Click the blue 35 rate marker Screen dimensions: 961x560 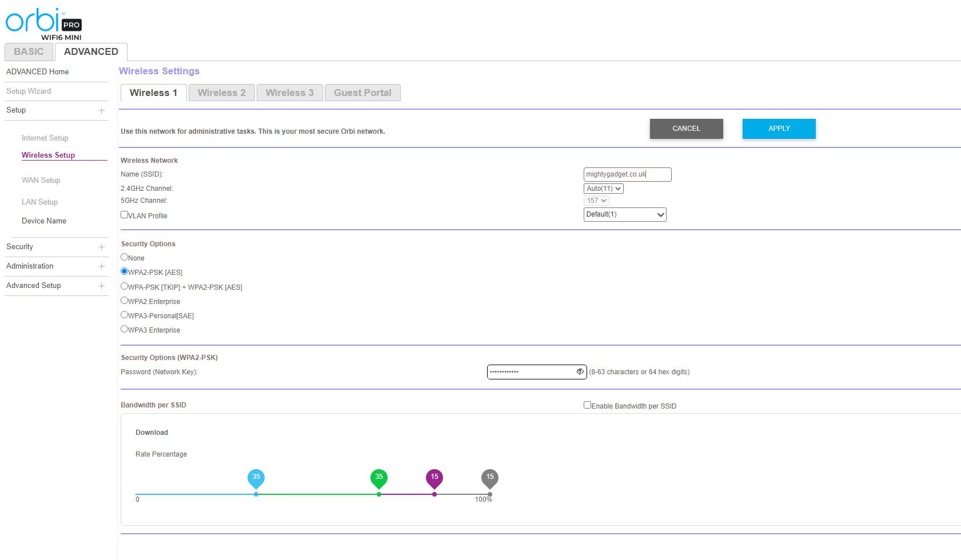[256, 478]
